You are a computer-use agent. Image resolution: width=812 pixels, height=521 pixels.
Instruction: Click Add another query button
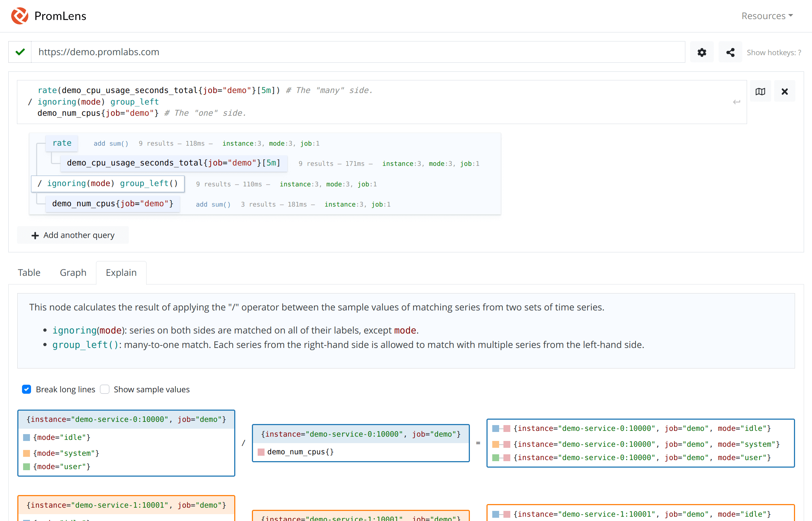coord(73,235)
